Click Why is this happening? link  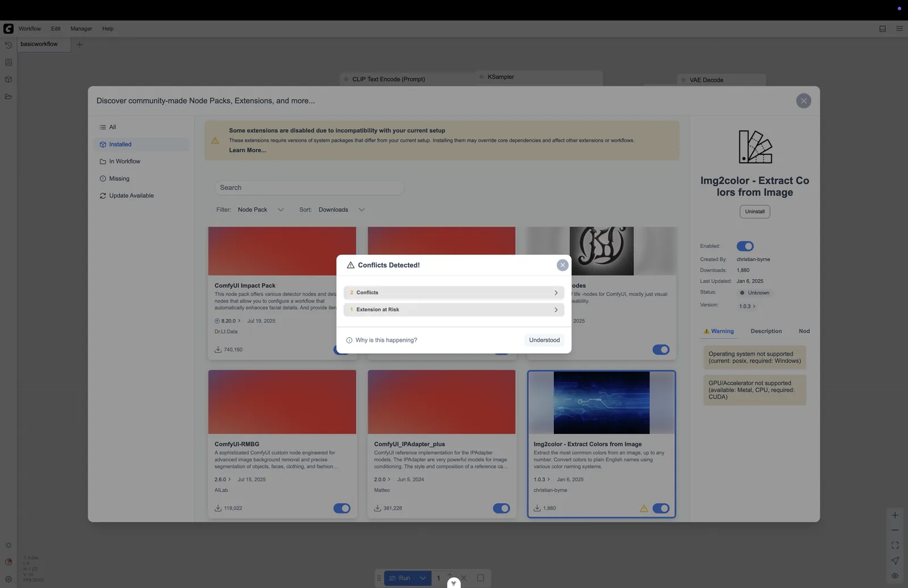coord(386,341)
